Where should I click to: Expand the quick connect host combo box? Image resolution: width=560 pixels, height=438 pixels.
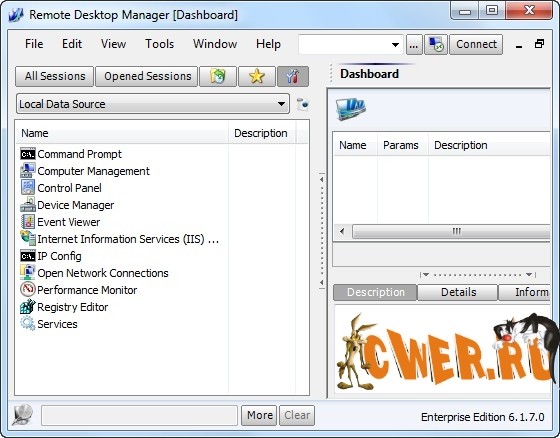click(x=395, y=45)
